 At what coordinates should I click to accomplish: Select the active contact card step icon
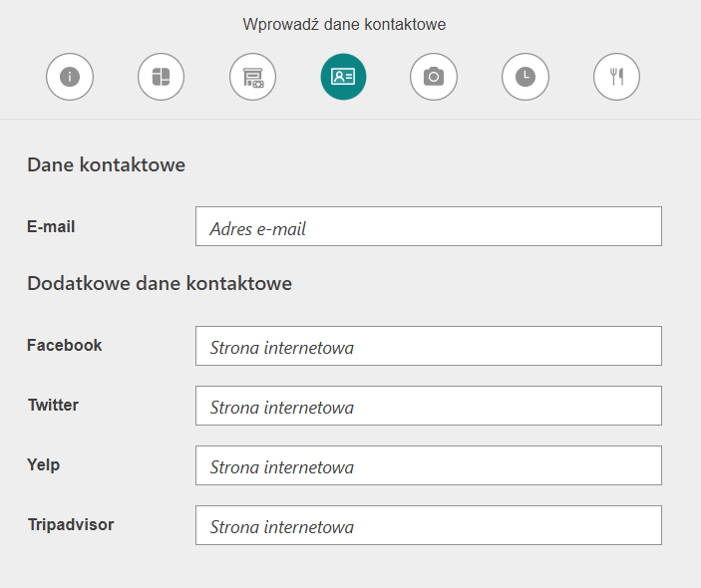click(343, 77)
